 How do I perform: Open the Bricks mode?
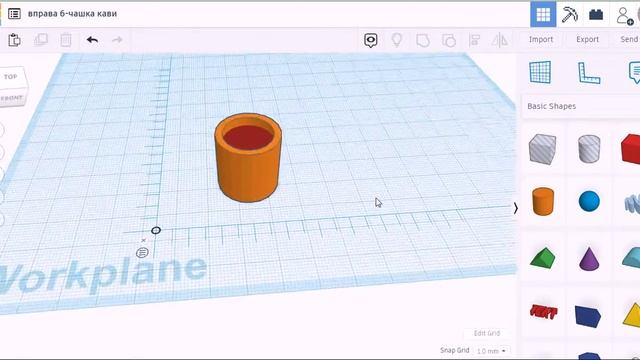pyautogui.click(x=596, y=15)
